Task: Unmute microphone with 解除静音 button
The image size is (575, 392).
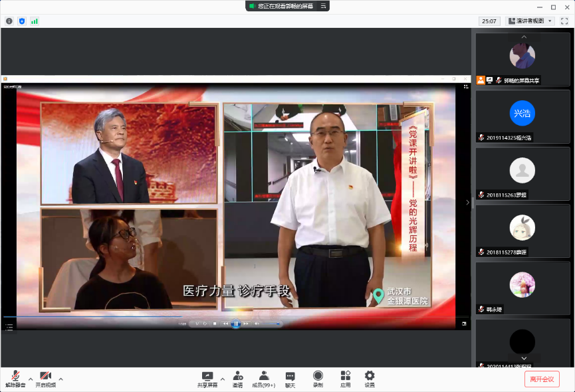Action: click(x=15, y=379)
